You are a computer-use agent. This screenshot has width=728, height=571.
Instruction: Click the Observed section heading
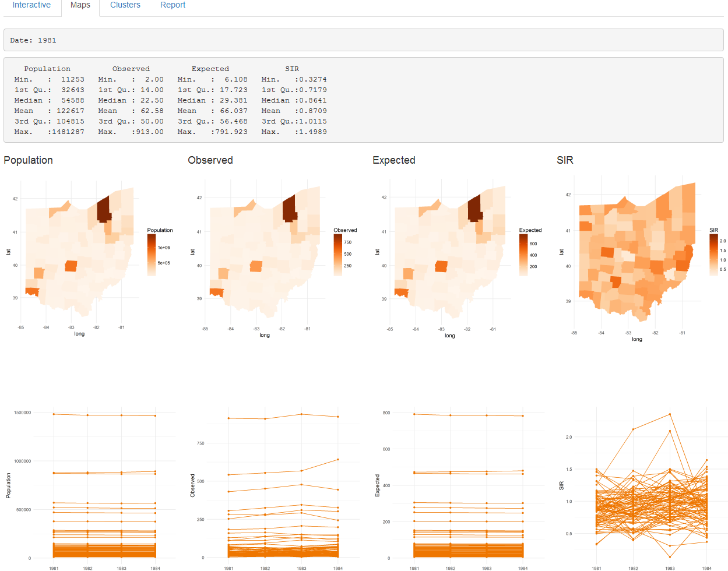(x=210, y=160)
